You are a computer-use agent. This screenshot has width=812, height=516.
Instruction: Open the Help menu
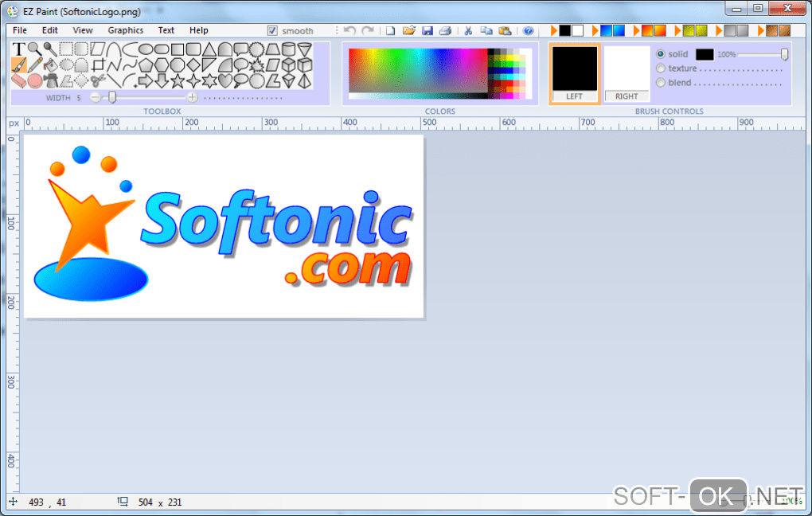point(199,30)
